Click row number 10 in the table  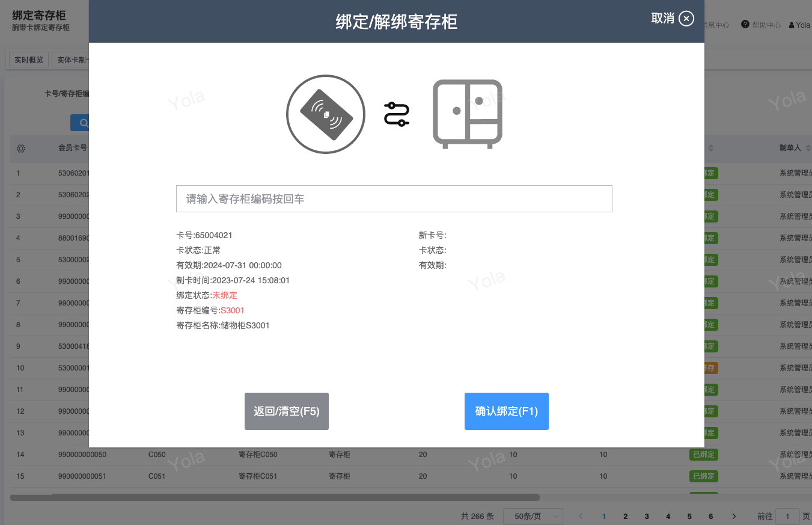20,368
